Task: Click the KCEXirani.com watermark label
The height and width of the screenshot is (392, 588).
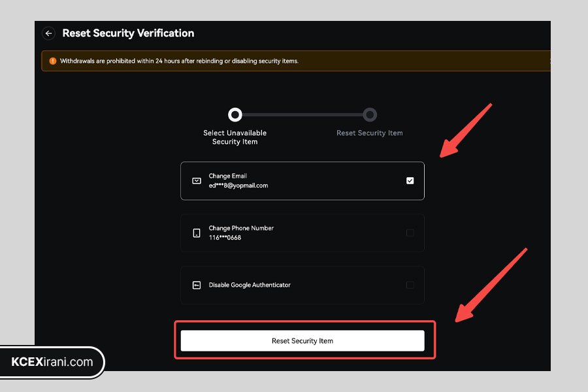Action: pyautogui.click(x=52, y=362)
